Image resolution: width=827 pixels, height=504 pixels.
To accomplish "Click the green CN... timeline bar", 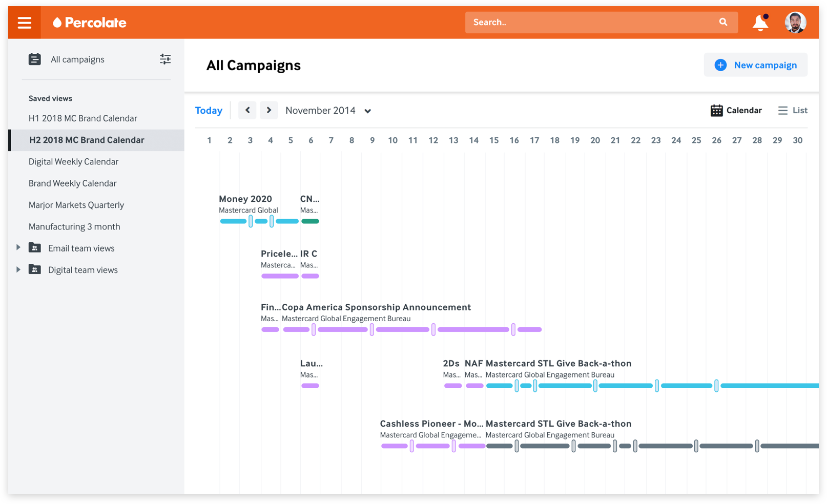I will click(x=311, y=221).
